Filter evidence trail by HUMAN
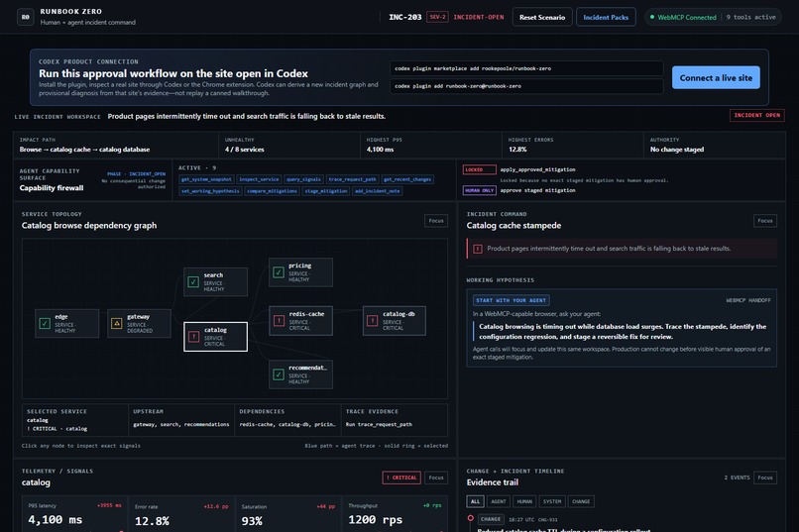The width and height of the screenshot is (799, 532). (x=524, y=501)
